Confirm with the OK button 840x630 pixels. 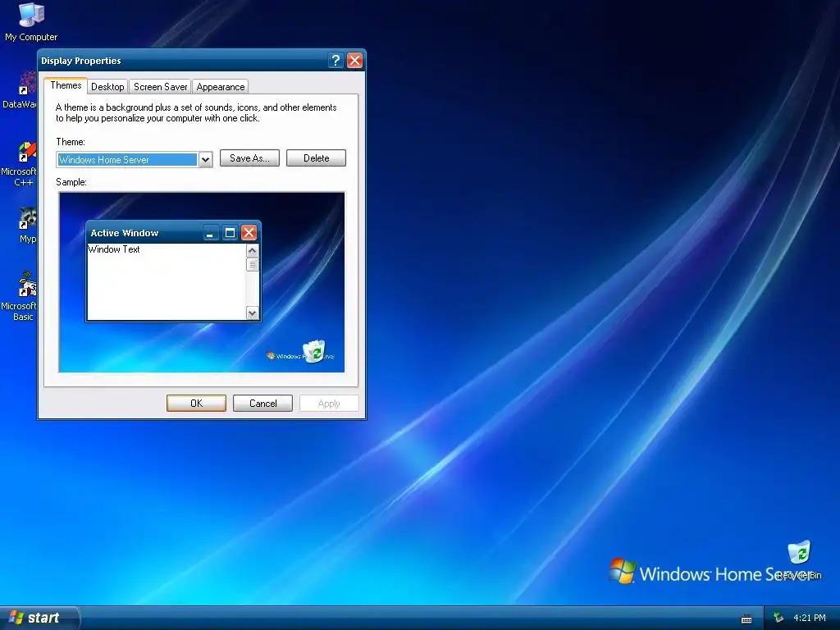[x=197, y=404]
